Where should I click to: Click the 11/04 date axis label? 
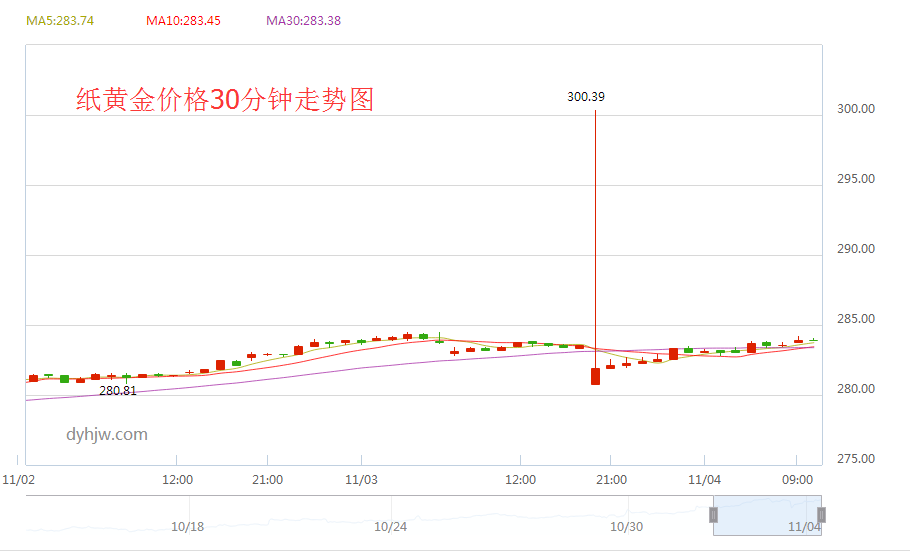click(705, 480)
